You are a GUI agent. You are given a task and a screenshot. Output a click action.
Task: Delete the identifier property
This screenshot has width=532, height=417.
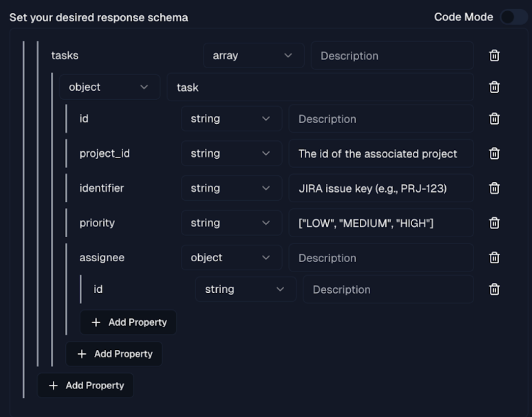[x=494, y=188]
